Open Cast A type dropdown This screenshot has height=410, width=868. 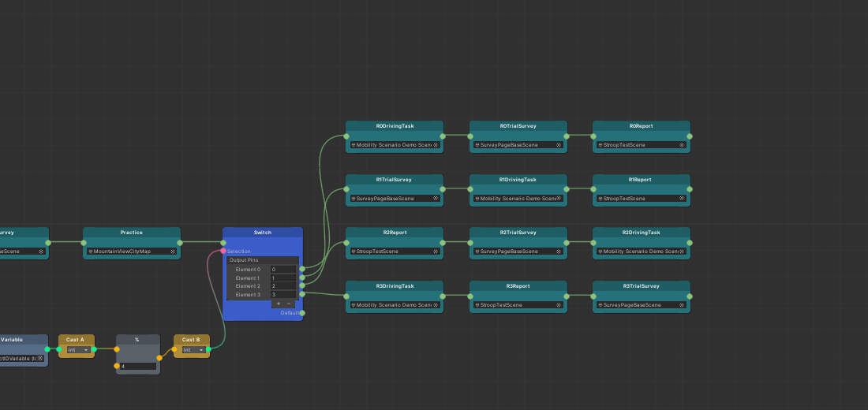point(79,350)
